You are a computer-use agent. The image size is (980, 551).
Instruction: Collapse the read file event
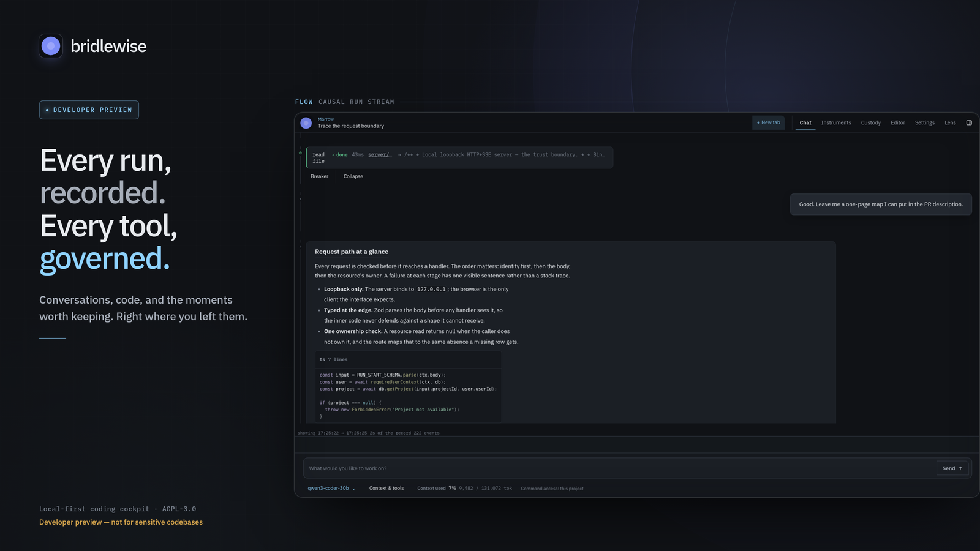(x=353, y=176)
